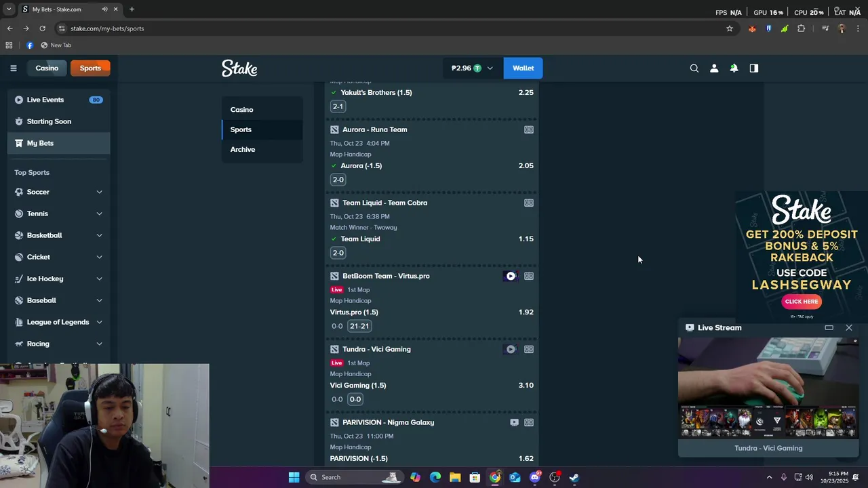Toggle the betslip side panel icon
Viewport: 868px width, 488px height.
[x=753, y=68]
